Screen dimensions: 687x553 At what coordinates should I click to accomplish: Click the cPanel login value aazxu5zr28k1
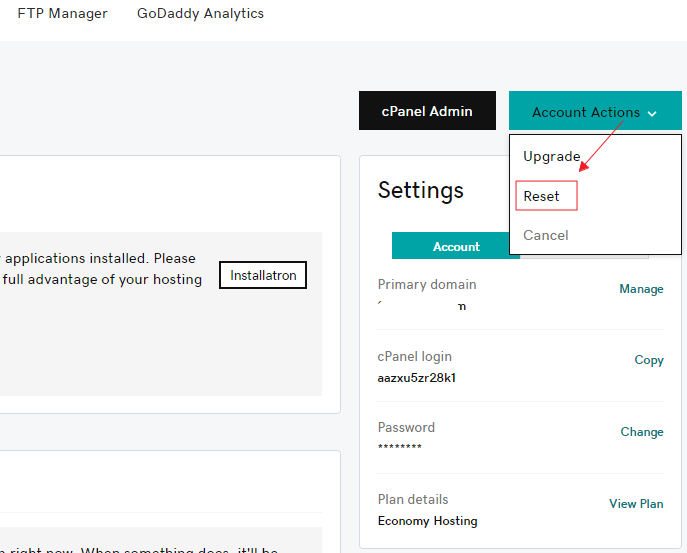[x=417, y=378]
